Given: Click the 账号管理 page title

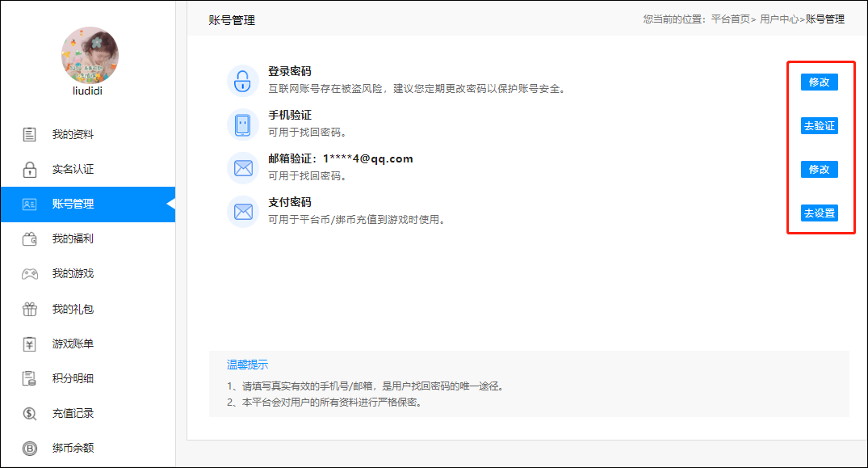Looking at the screenshot, I should click(232, 20).
